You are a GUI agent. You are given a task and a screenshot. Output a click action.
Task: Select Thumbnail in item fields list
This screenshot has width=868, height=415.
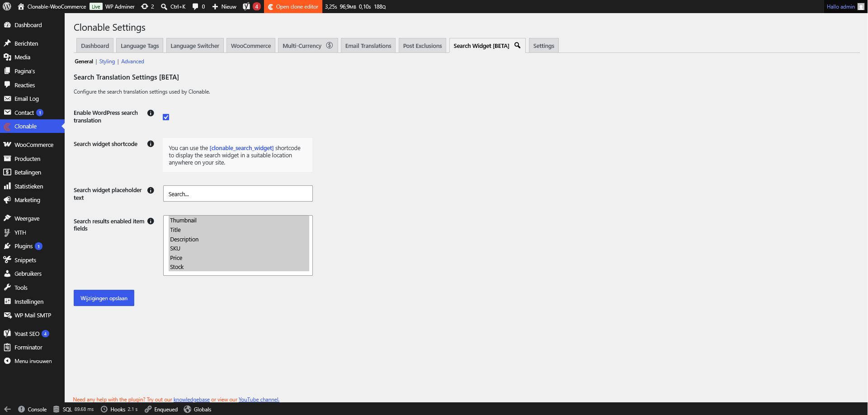point(239,220)
